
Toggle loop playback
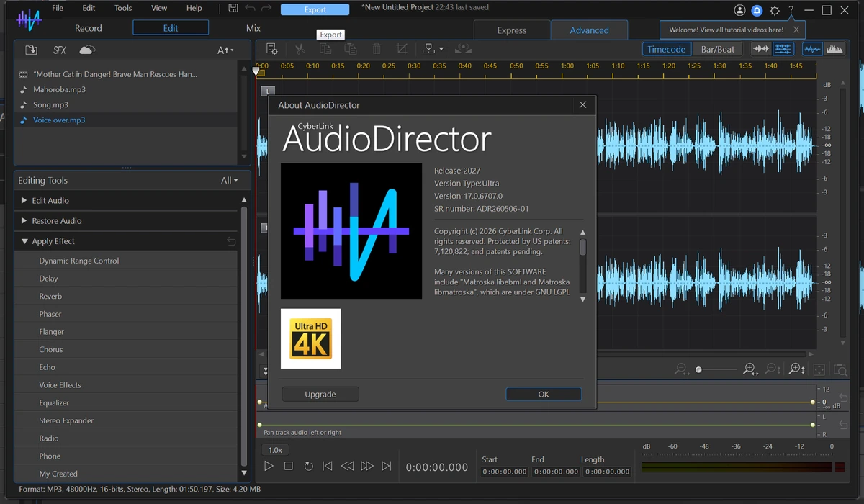coord(308,466)
